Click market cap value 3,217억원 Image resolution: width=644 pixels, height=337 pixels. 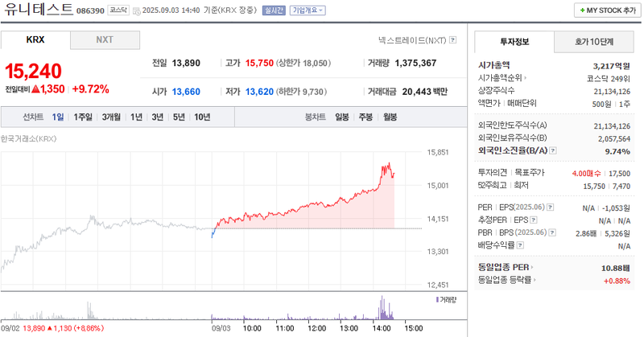[612, 66]
